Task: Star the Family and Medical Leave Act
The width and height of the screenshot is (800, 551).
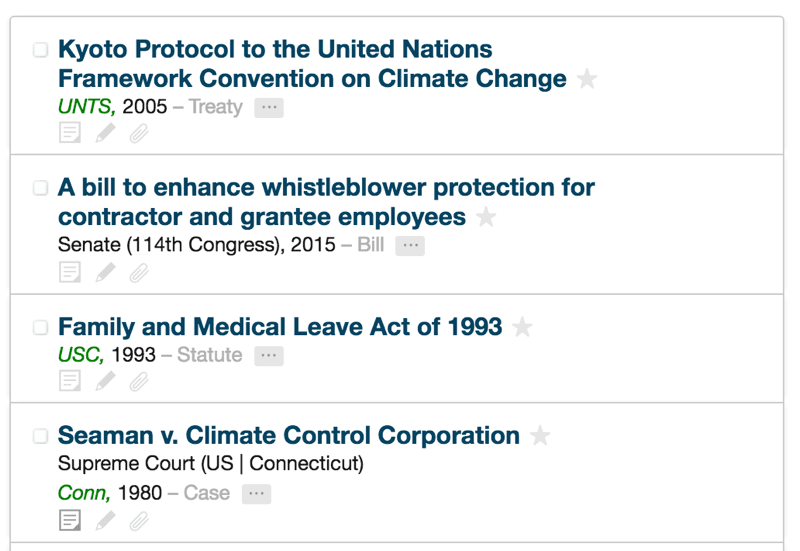Action: coord(522,327)
